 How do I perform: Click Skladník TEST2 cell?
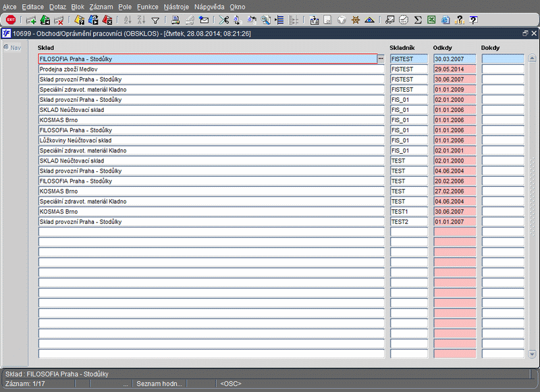click(409, 222)
